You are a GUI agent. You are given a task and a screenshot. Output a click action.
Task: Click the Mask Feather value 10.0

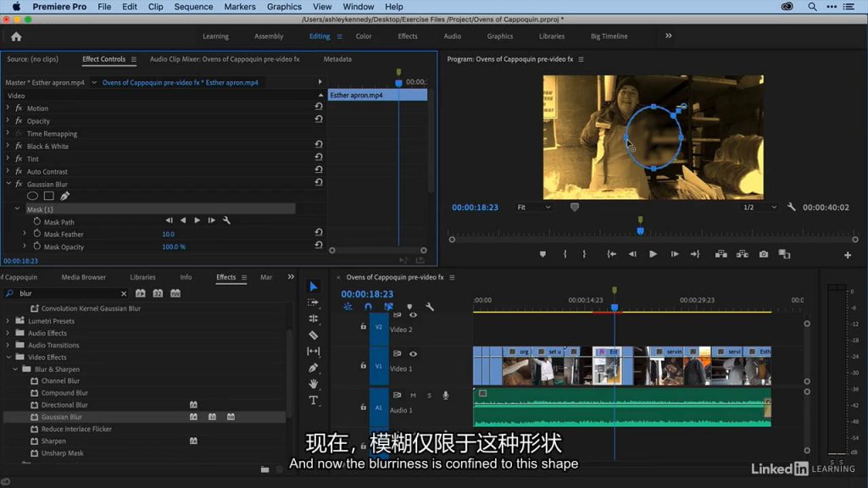169,234
